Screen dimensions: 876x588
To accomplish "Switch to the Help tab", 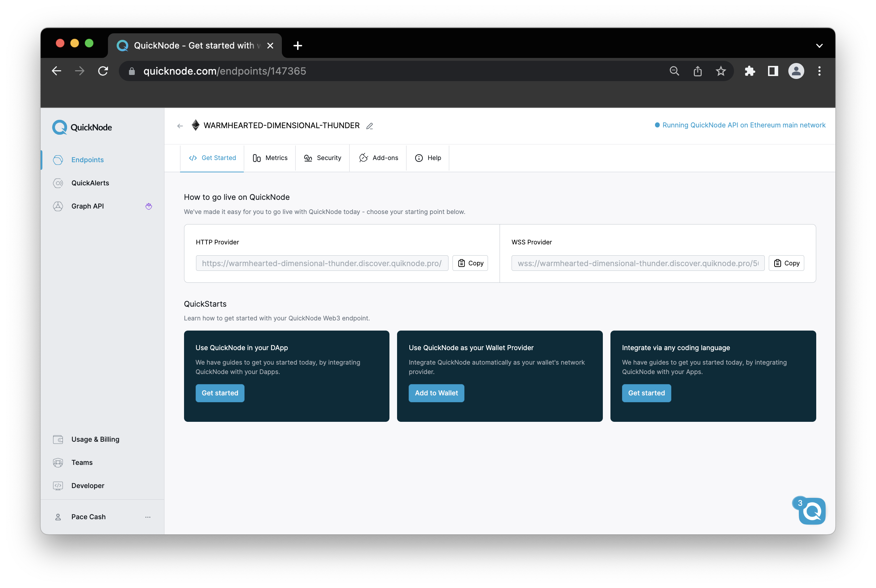I will (428, 158).
